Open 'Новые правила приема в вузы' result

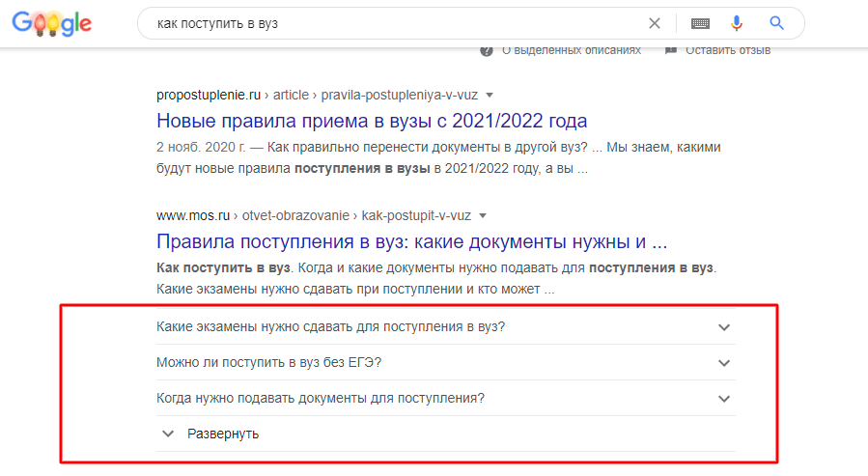click(x=372, y=121)
